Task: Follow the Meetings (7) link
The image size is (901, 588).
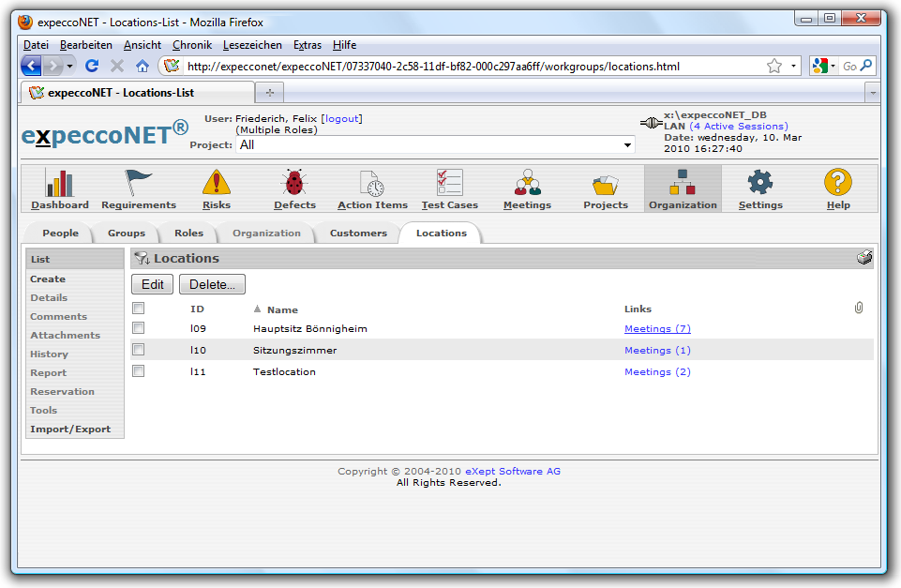Action: pos(657,329)
